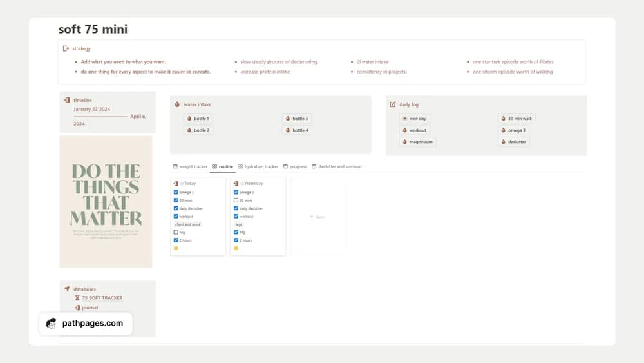Click '2l water intake' strategy bullet
This screenshot has width=644, height=363.
372,62
